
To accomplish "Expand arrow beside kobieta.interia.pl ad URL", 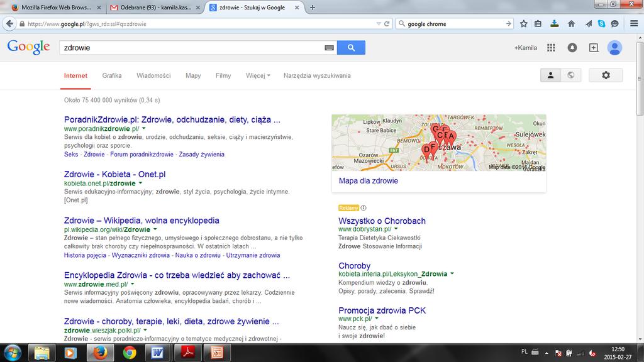I will coord(452,274).
